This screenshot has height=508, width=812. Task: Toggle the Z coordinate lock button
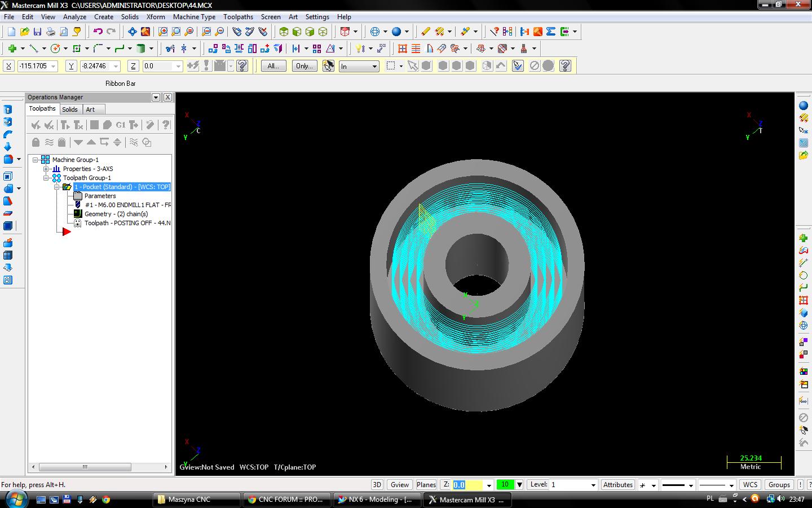pos(133,66)
